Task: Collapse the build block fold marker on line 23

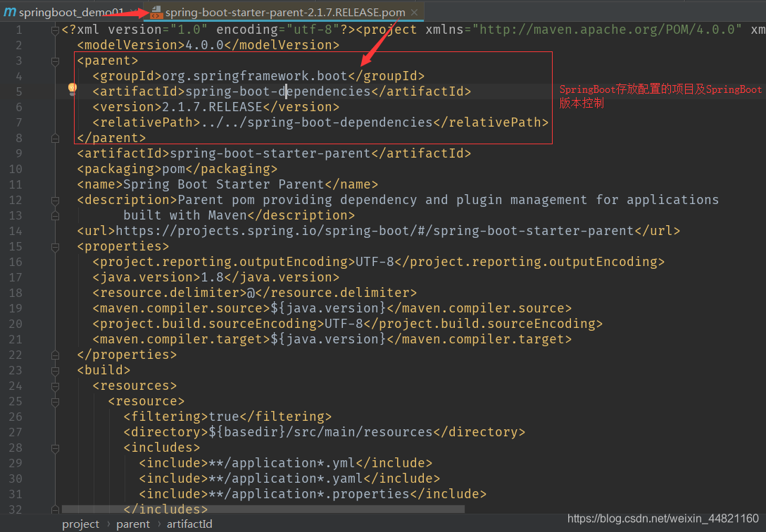Action: [x=55, y=371]
